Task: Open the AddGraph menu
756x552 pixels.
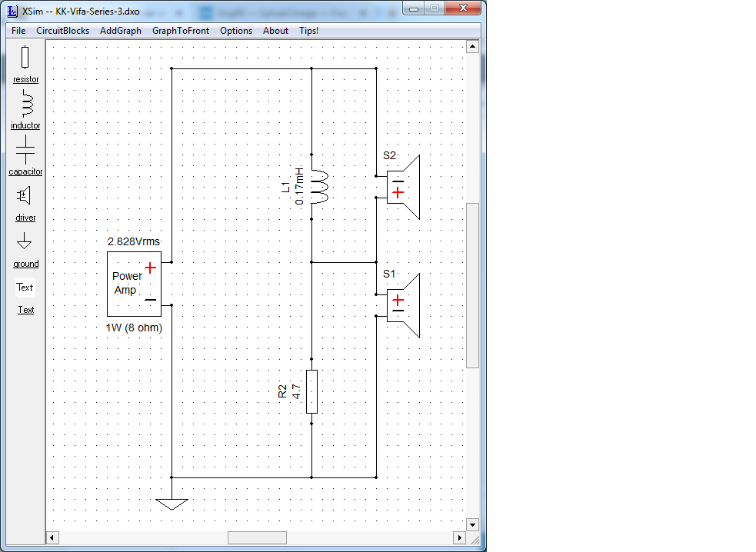Action: (x=121, y=31)
